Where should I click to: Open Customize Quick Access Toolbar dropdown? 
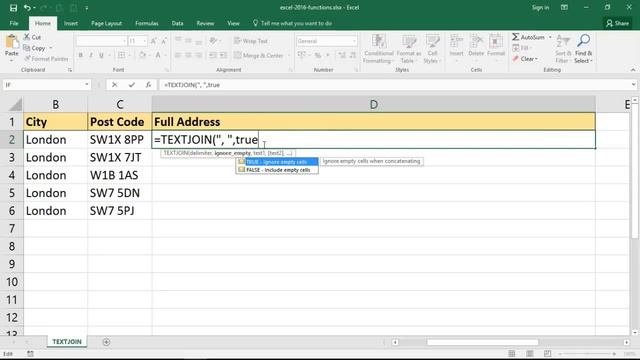pyautogui.click(x=87, y=8)
